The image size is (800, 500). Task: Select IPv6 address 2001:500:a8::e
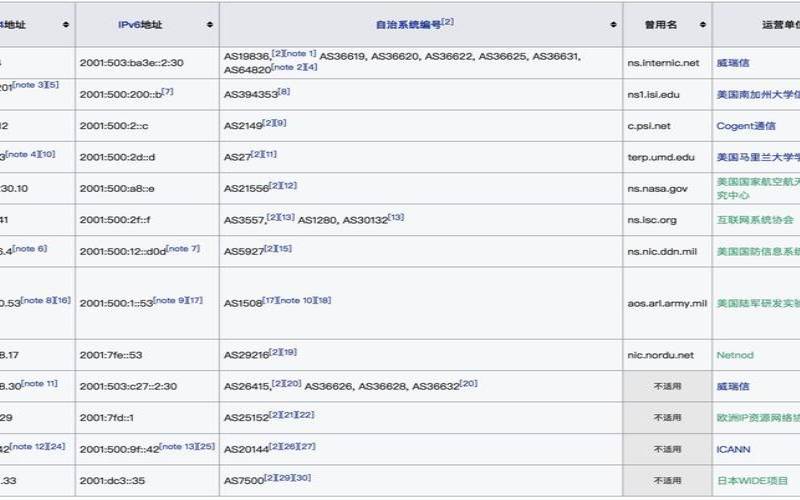coord(117,188)
